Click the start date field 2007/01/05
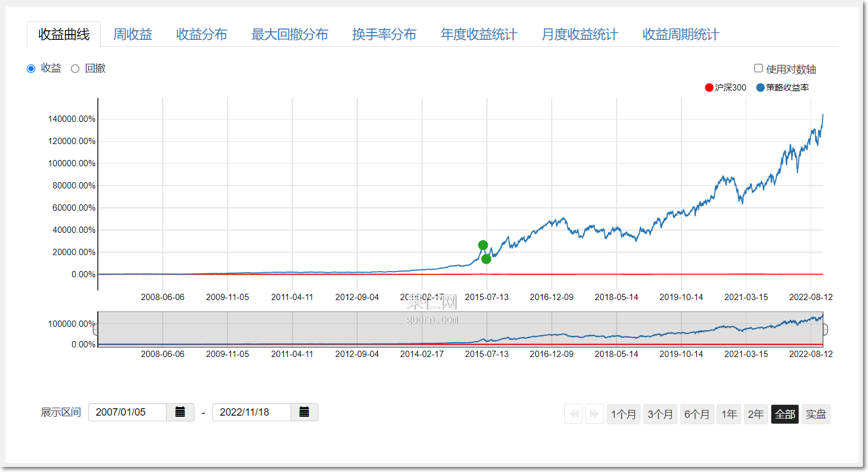Image resolution: width=868 pixels, height=472 pixels. 127,412
